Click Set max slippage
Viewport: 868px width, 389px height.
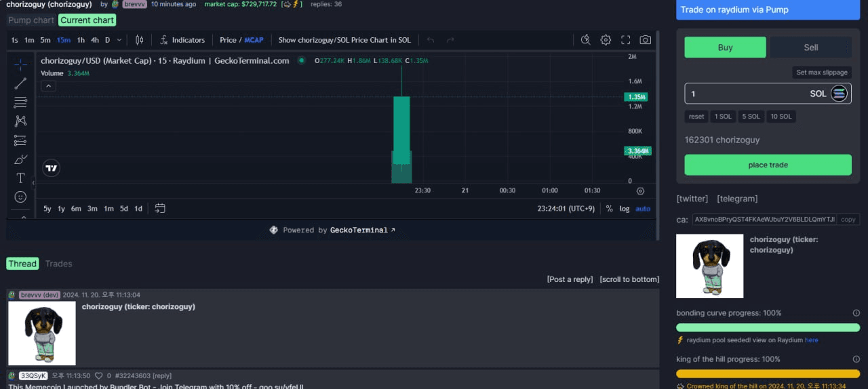[822, 73]
